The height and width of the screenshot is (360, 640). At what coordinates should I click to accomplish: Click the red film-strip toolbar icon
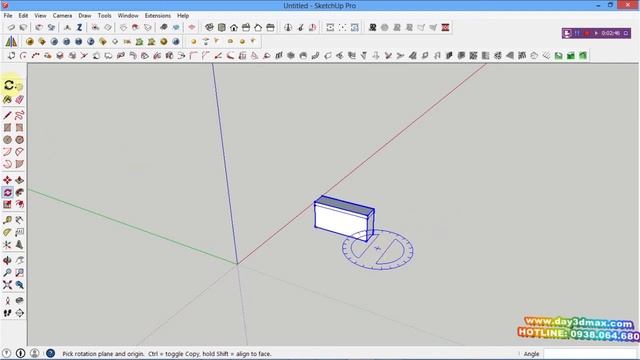[445, 27]
